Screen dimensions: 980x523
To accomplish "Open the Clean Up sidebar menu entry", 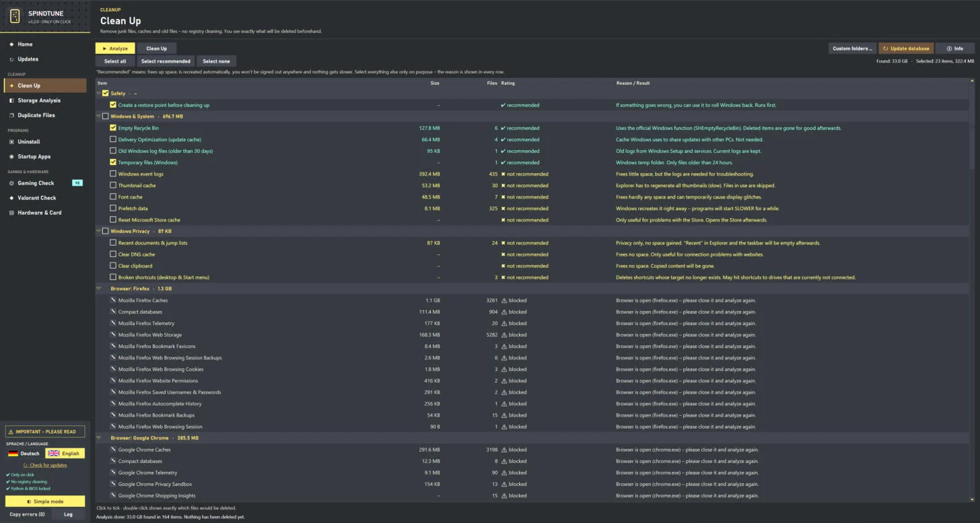I will pyautogui.click(x=45, y=85).
